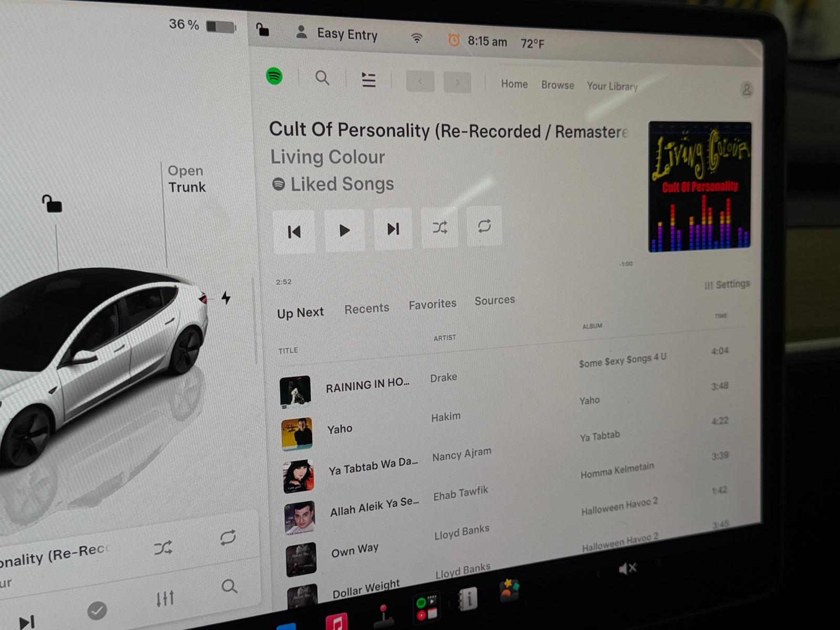Go back with the left chevron button

(420, 81)
